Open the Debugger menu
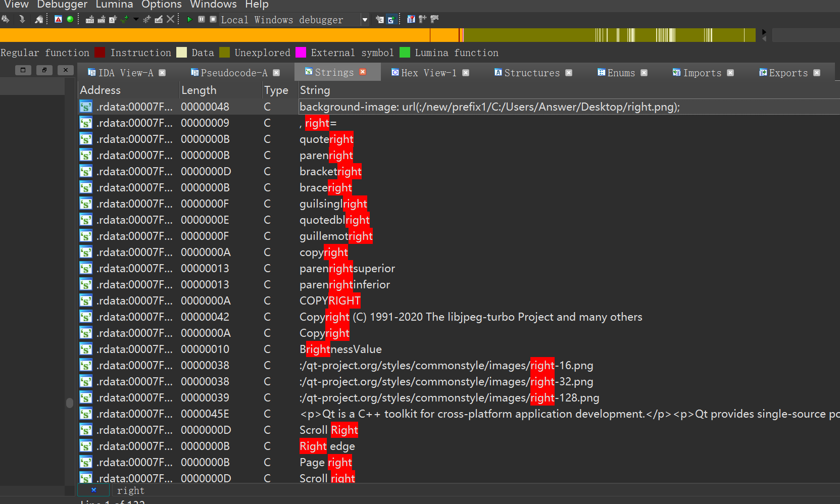Viewport: 840px width, 504px height. [62, 5]
